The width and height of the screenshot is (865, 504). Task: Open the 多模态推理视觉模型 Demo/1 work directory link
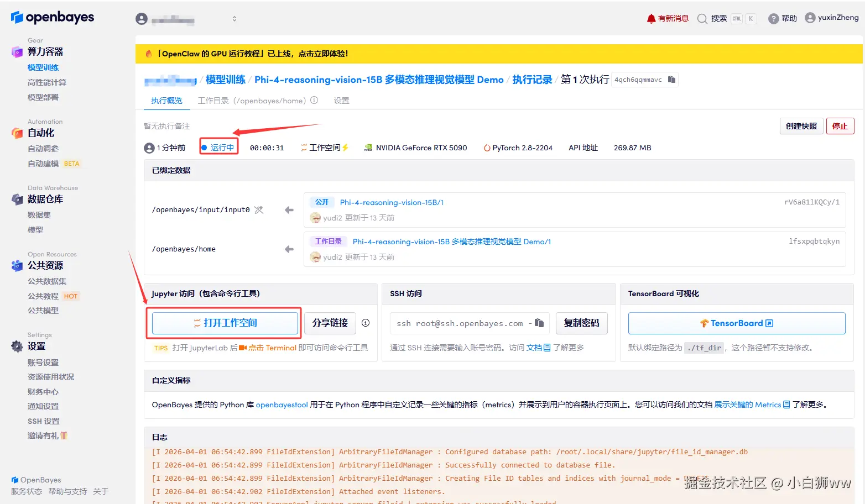coord(452,242)
